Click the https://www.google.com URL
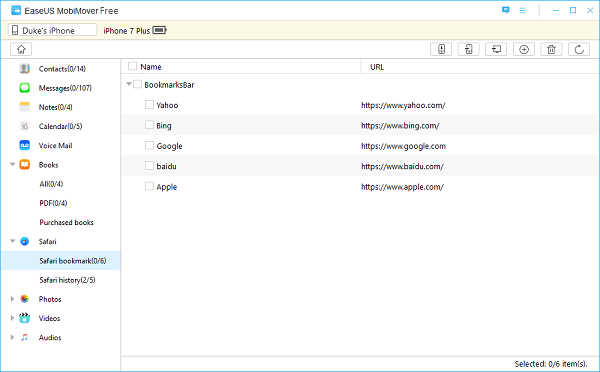600x372 pixels. pos(403,146)
